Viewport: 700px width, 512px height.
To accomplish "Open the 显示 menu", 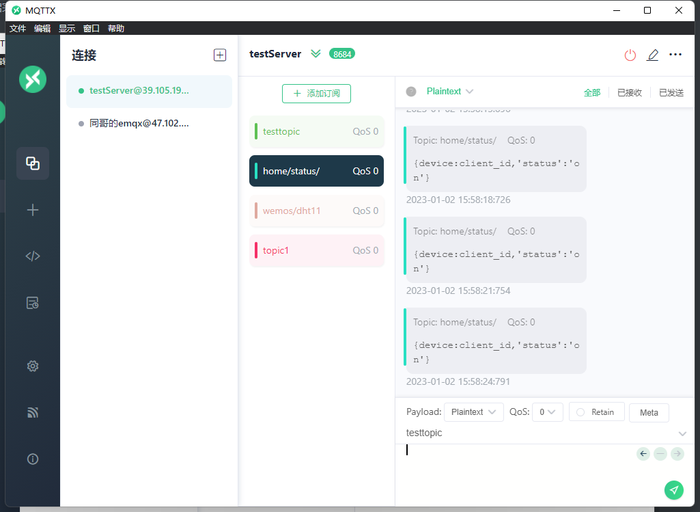I will pos(67,29).
